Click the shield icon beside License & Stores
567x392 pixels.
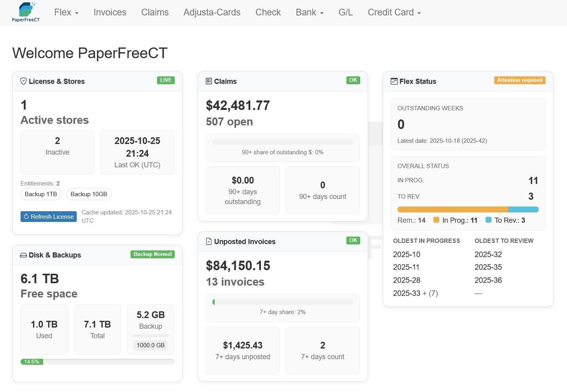click(x=24, y=81)
